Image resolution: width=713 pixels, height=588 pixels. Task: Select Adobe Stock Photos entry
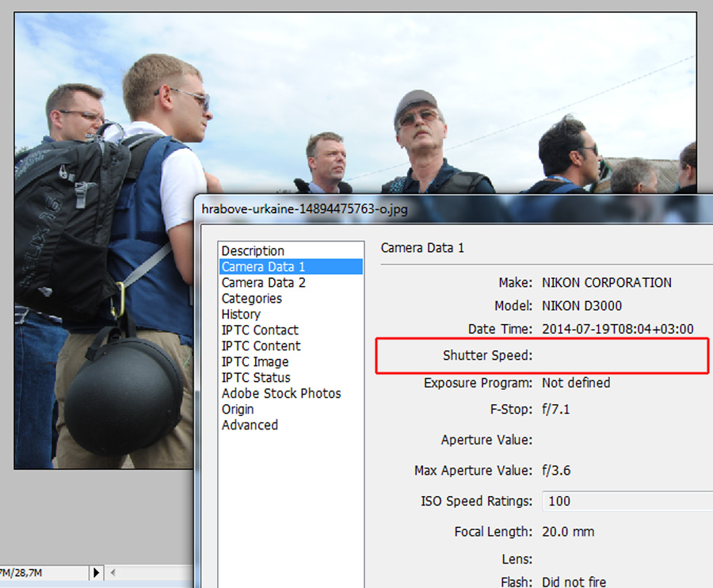[x=281, y=393]
